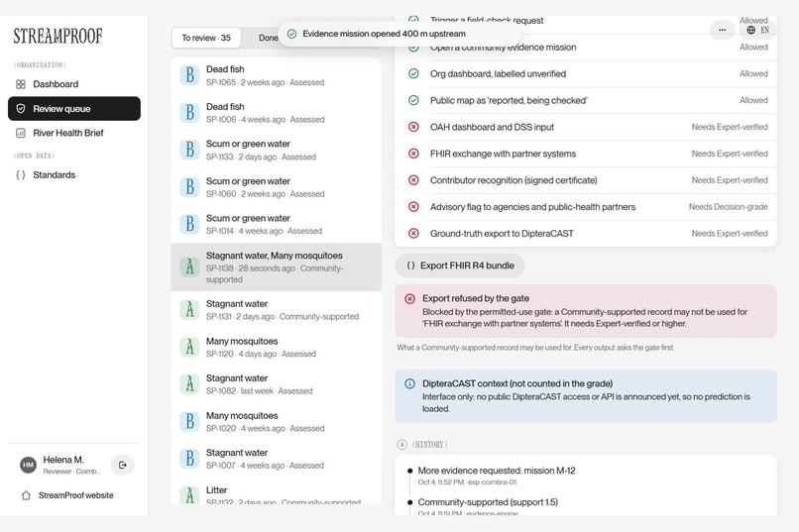Screen dimensions: 799x532
Task: Click the River Health Brief chart icon
Action: pos(21,133)
